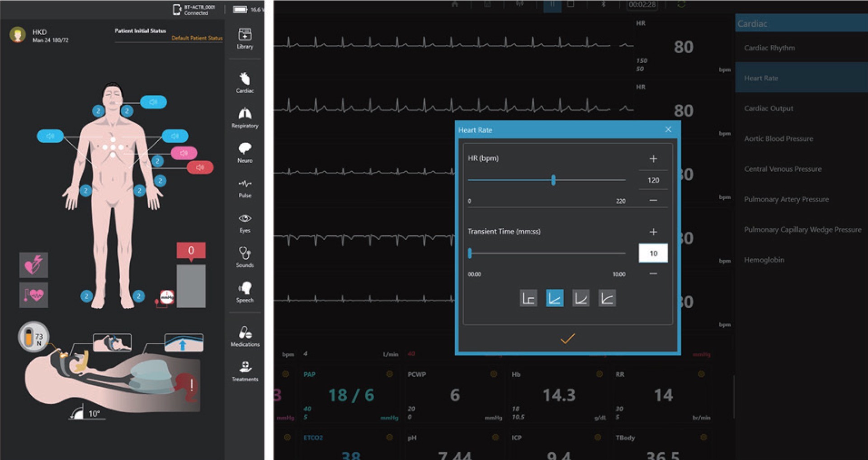868x460 pixels.
Task: Open the Treatments panel
Action: 245,371
